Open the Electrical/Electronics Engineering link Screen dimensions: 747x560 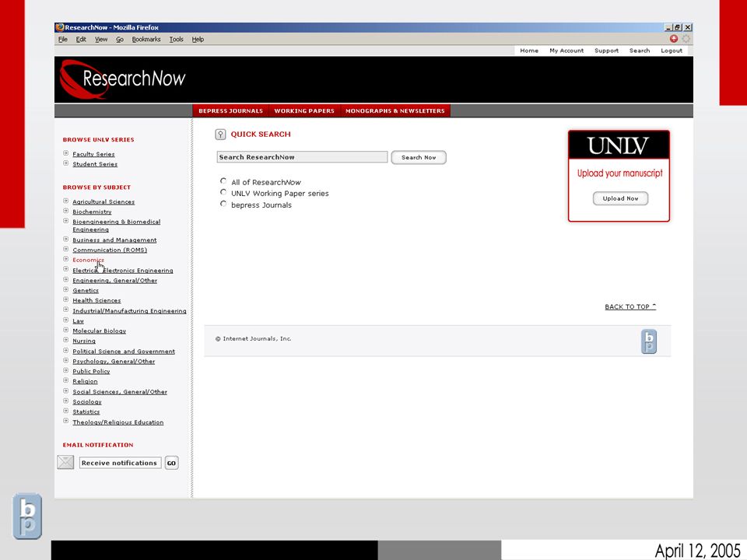pos(123,271)
